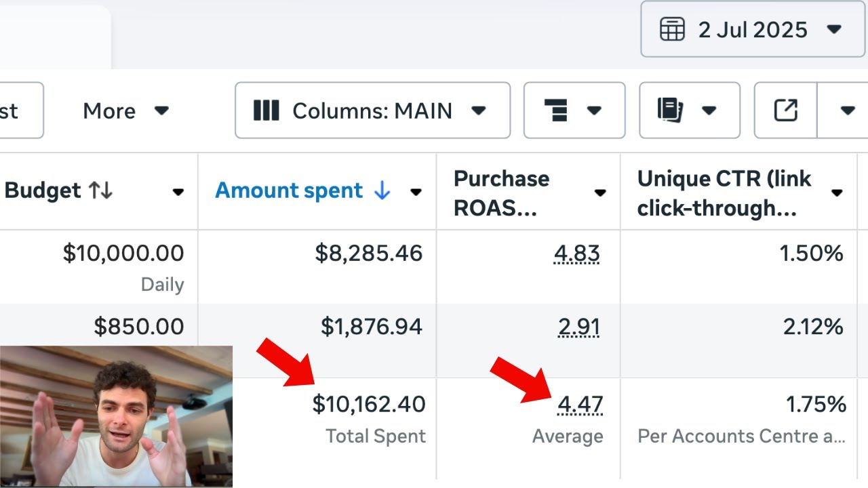Screen dimensions: 868x488
Task: Open the 2 Jul 2025 date picker
Action: [x=753, y=30]
